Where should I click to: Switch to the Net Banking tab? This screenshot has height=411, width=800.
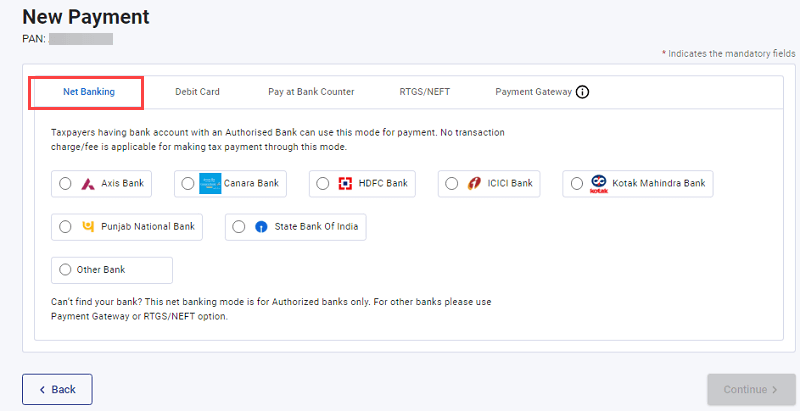coord(89,92)
